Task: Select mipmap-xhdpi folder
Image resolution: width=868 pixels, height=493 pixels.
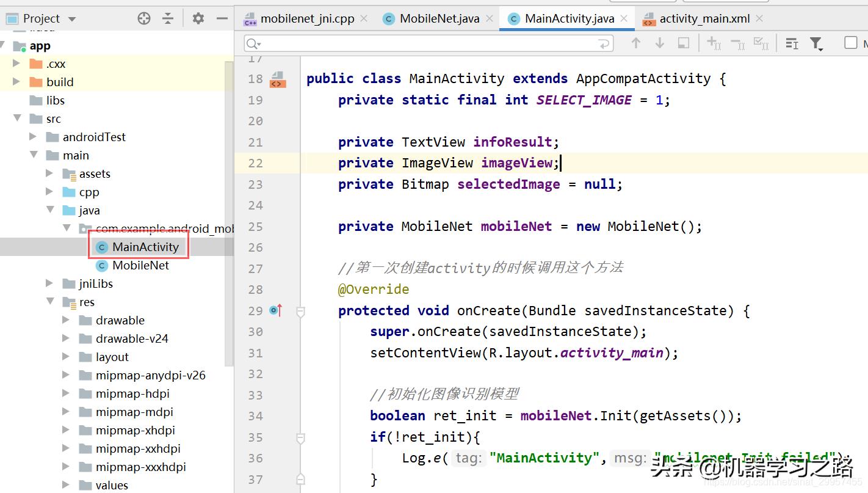Action: [x=136, y=430]
